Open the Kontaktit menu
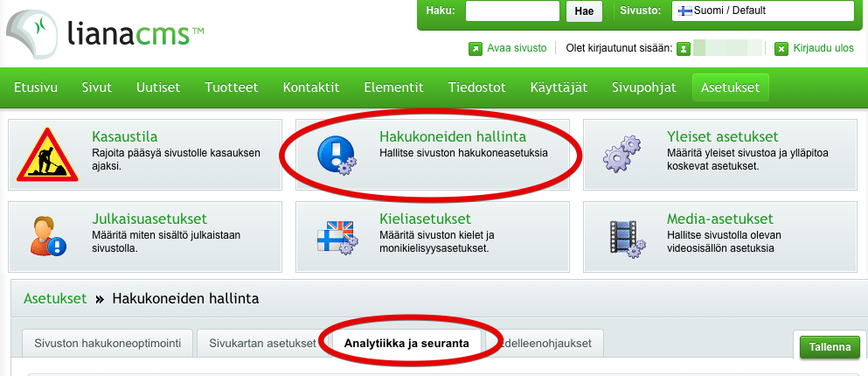868x376 pixels. (x=311, y=87)
